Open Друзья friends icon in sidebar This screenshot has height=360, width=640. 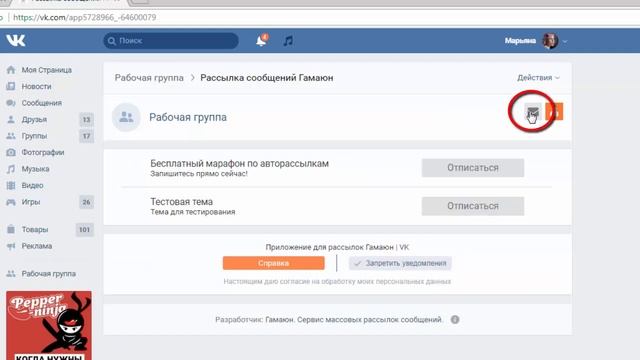pyautogui.click(x=11, y=119)
